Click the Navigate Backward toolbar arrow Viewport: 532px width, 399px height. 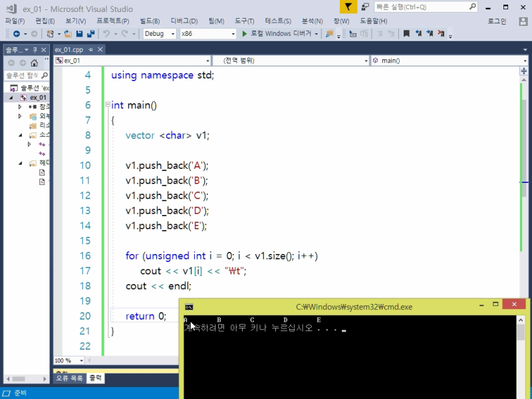[16, 34]
